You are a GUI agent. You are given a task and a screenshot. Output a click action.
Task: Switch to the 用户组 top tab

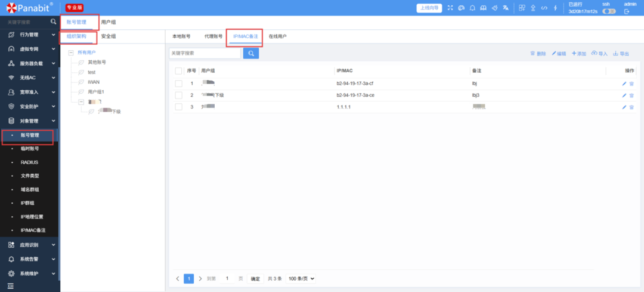[x=109, y=22]
